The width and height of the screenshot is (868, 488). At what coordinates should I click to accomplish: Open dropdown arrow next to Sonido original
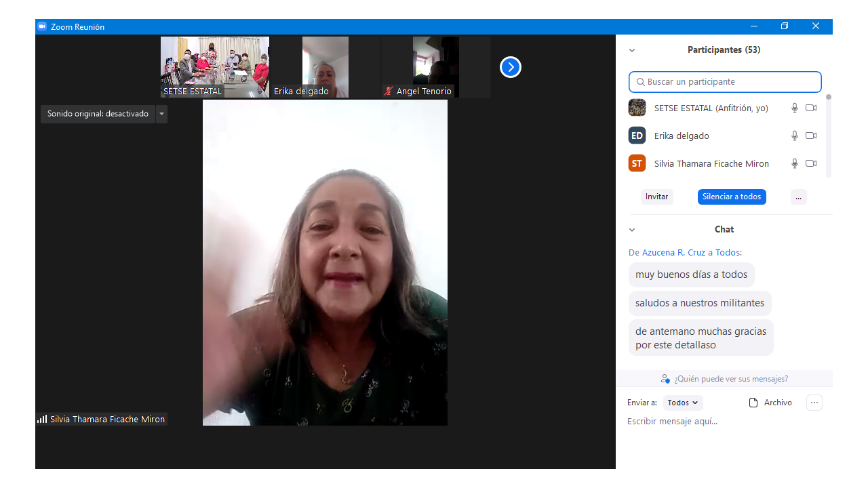tap(161, 114)
